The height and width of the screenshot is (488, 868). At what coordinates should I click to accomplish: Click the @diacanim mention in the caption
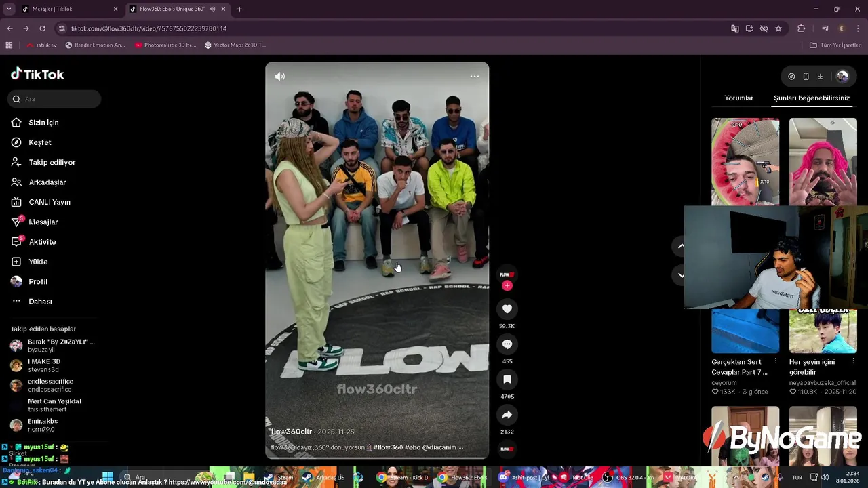[439, 447]
